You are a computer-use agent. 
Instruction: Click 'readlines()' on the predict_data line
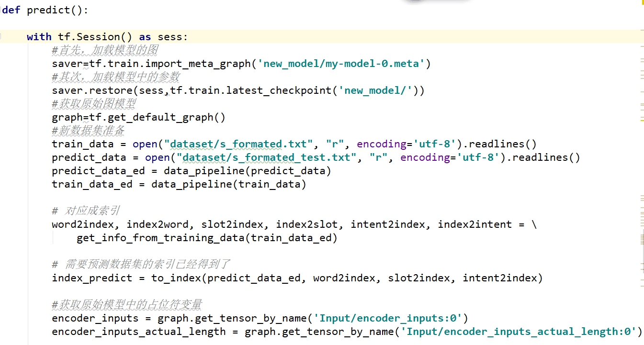click(x=546, y=157)
